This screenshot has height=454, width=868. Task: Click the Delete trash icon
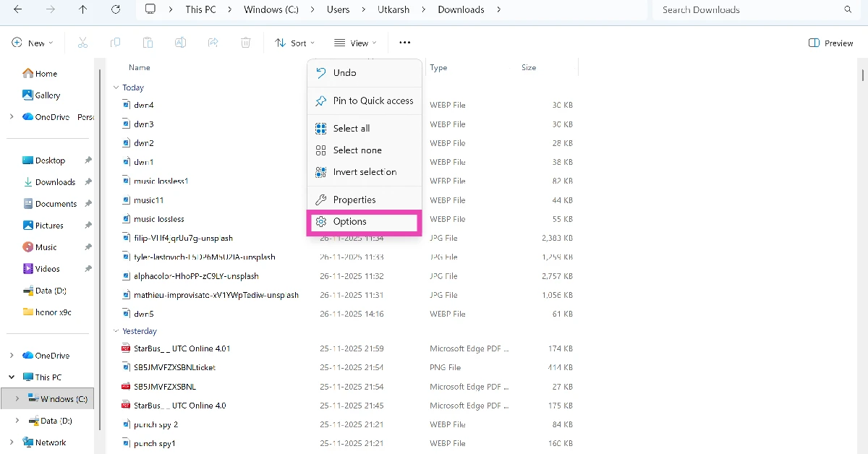pyautogui.click(x=246, y=43)
